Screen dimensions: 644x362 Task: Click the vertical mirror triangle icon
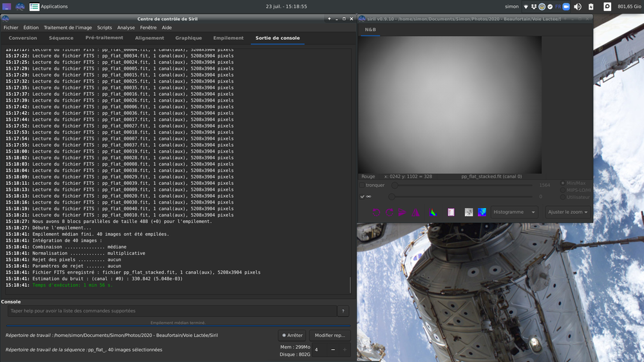point(416,212)
